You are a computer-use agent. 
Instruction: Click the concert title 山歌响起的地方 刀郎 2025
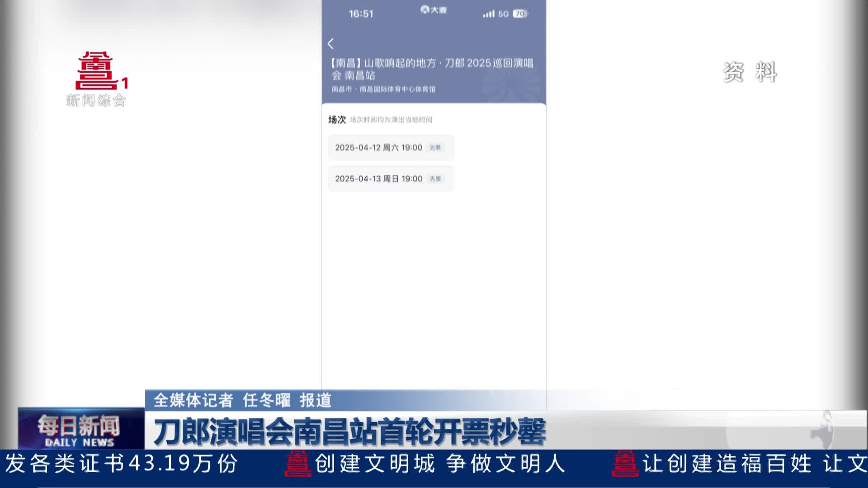(x=432, y=69)
